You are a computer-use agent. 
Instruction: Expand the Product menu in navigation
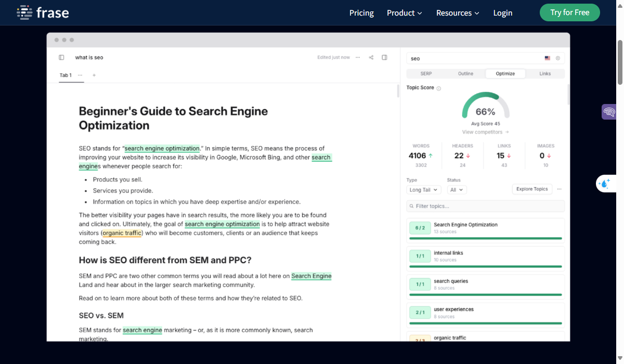coord(404,13)
